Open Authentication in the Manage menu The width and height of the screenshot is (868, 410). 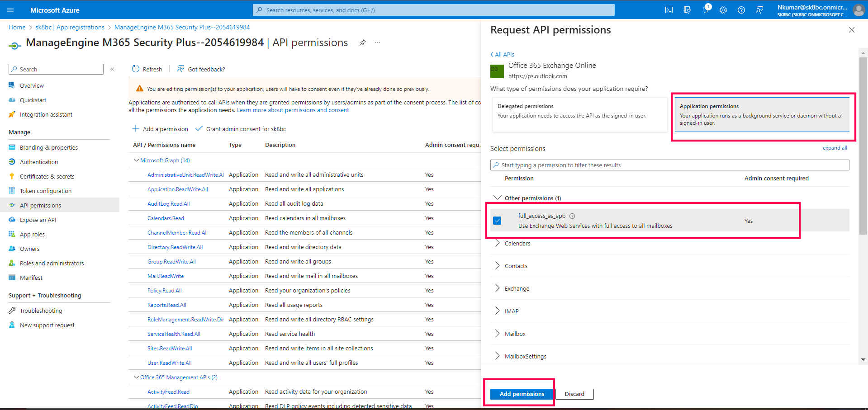(x=39, y=162)
